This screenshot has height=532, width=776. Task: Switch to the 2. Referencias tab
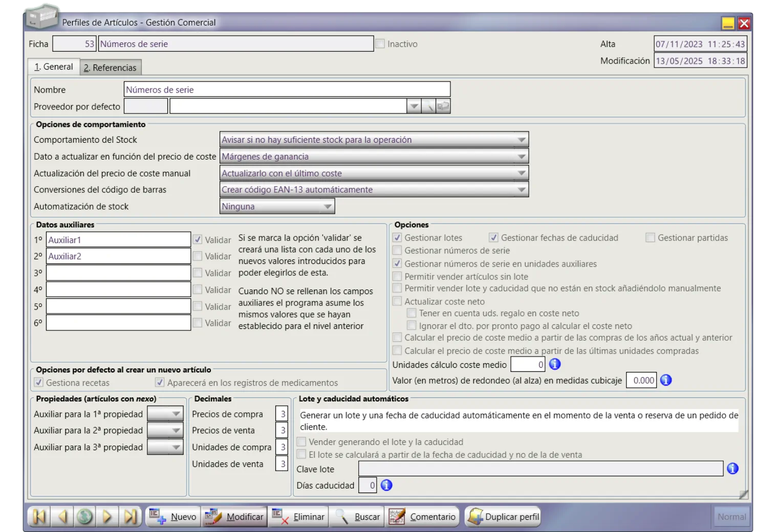[x=110, y=68]
